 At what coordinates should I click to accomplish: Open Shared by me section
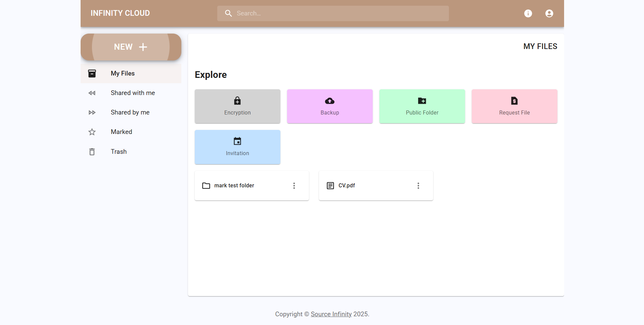130,112
